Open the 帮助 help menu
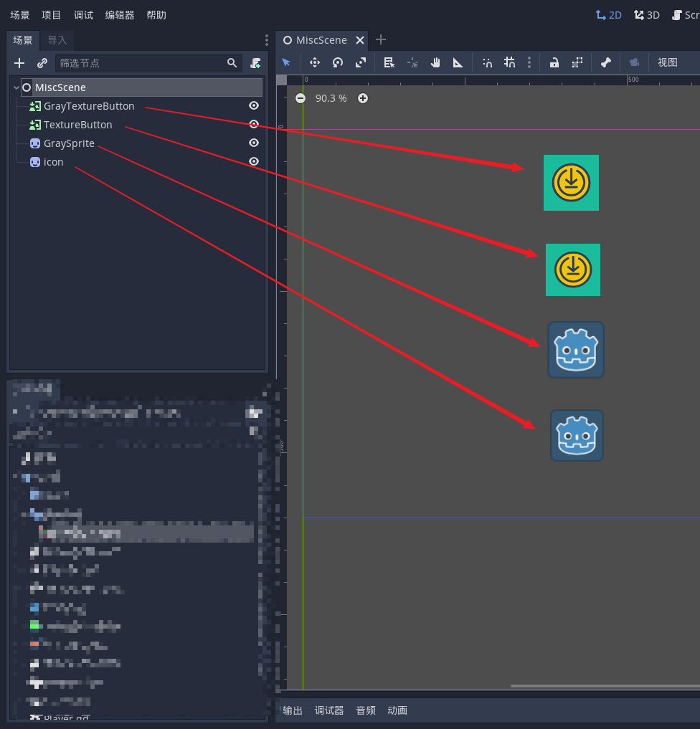The image size is (700, 729). tap(156, 15)
